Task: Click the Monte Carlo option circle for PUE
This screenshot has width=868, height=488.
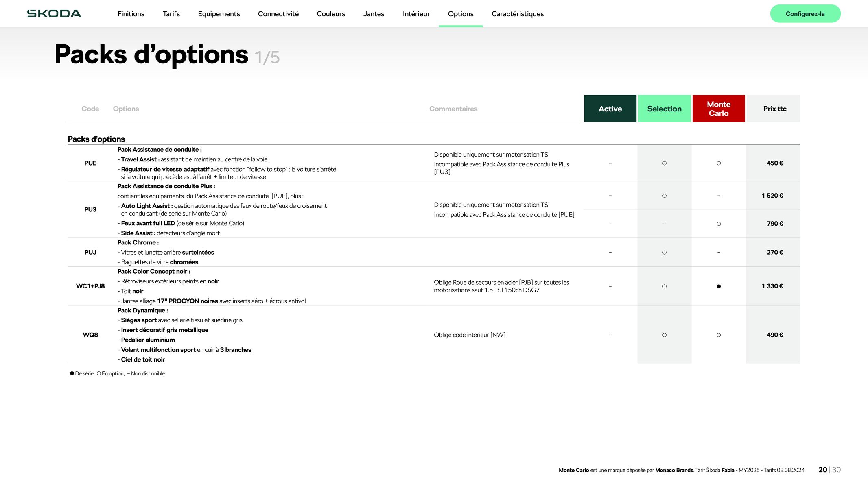Action: point(719,163)
